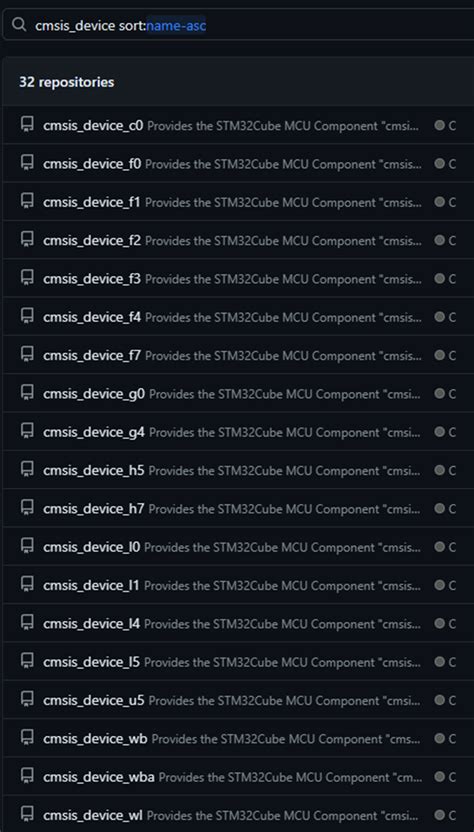Click the C language dot for cmsis_device_u5
Image resolution: width=474 pixels, height=832 pixels.
coord(439,700)
